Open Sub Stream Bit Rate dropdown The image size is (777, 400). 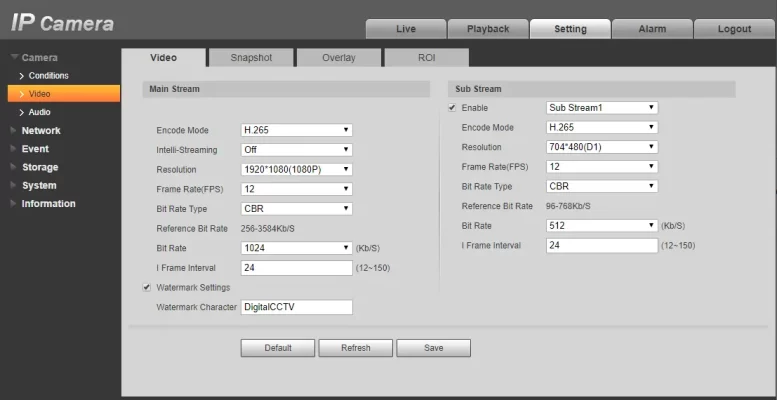tap(602, 226)
